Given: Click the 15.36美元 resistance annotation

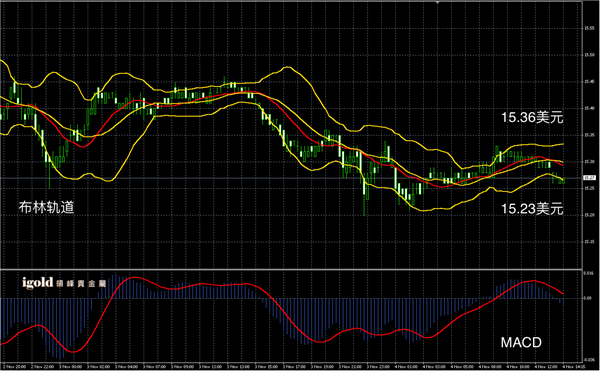Looking at the screenshot, I should tap(532, 117).
